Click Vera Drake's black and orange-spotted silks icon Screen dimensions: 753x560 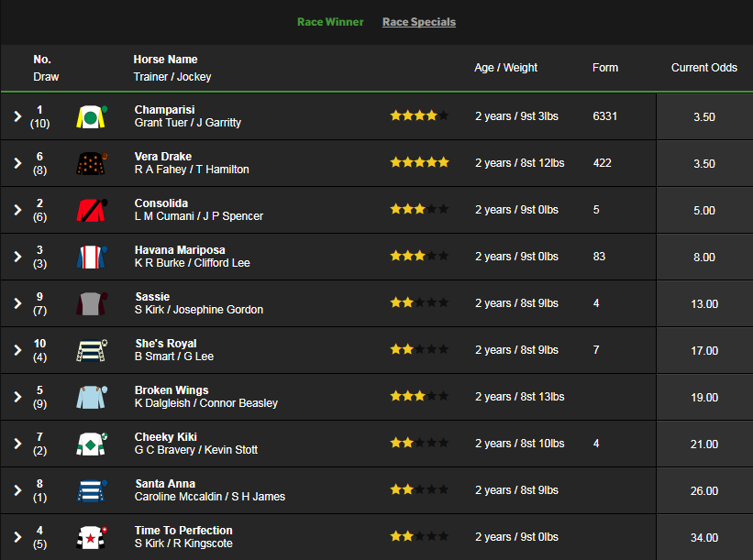coord(91,163)
